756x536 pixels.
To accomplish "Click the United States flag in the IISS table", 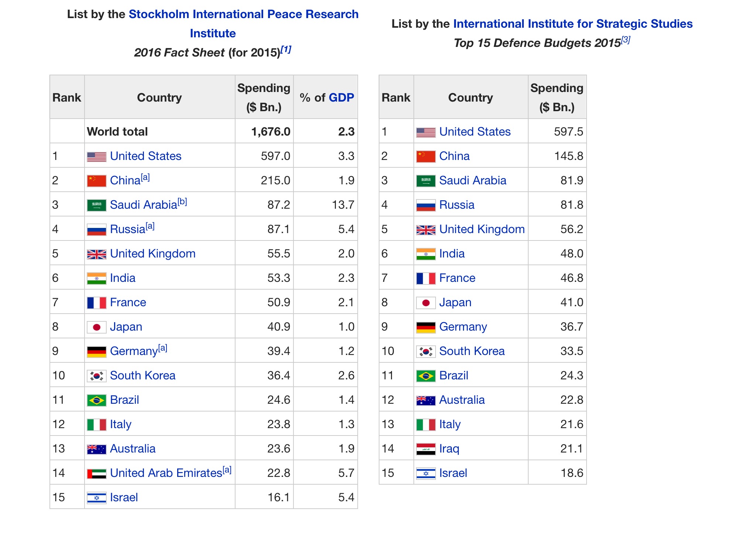I will click(426, 132).
